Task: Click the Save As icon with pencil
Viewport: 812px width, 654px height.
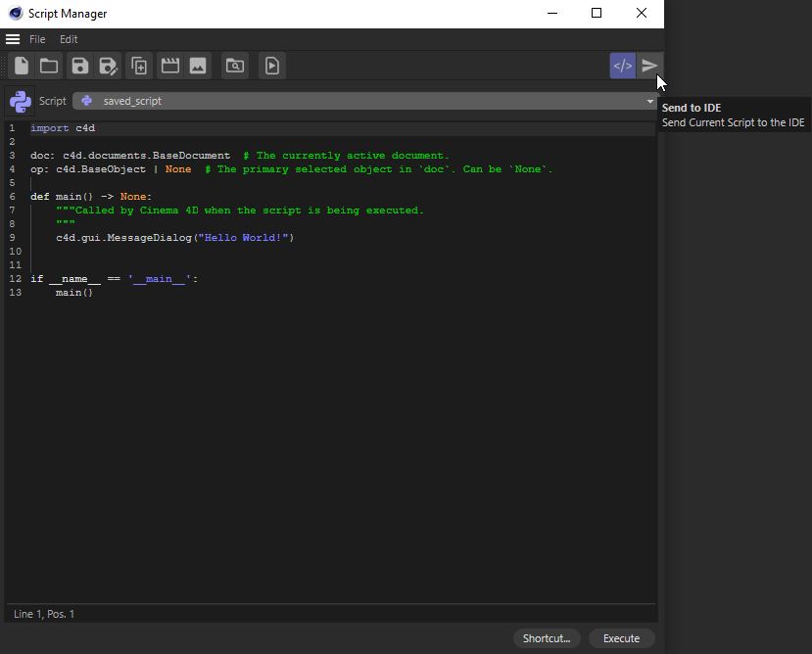Action: (x=109, y=66)
